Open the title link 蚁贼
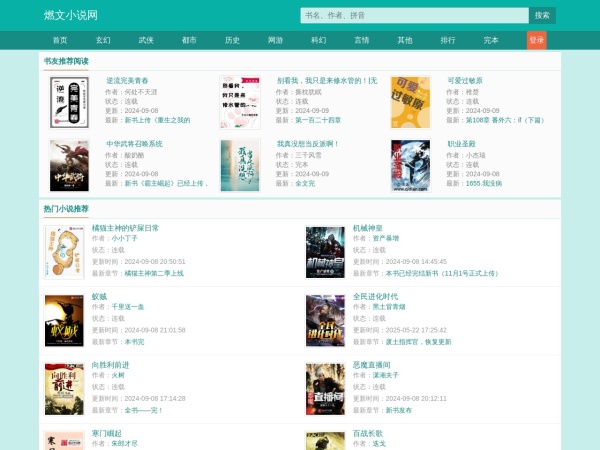The image size is (600, 450). coord(99,297)
